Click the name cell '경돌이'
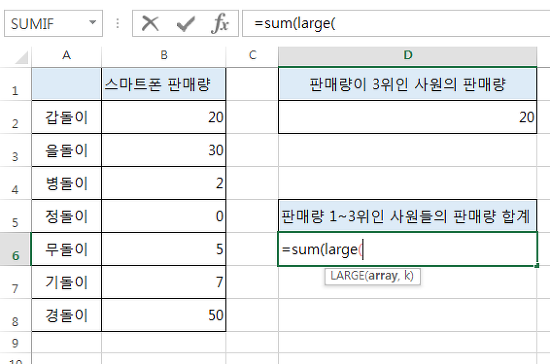The height and width of the screenshot is (364, 550). (66, 315)
